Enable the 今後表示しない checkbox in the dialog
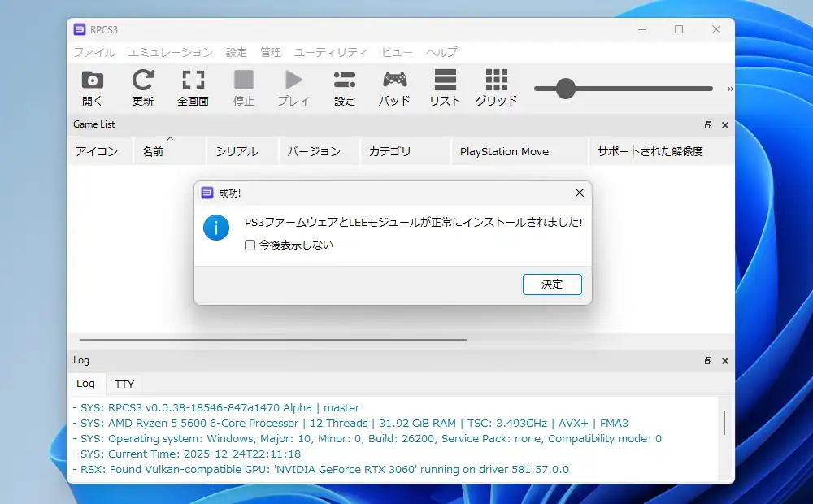 [x=250, y=244]
